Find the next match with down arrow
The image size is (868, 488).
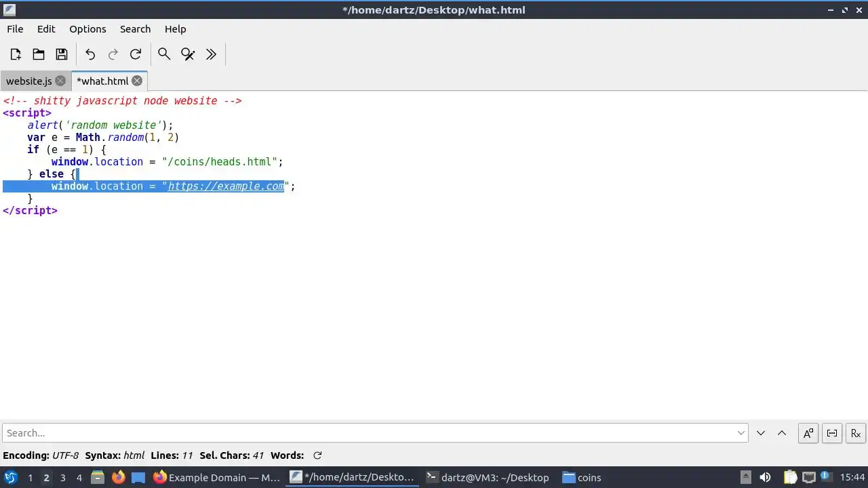point(761,433)
